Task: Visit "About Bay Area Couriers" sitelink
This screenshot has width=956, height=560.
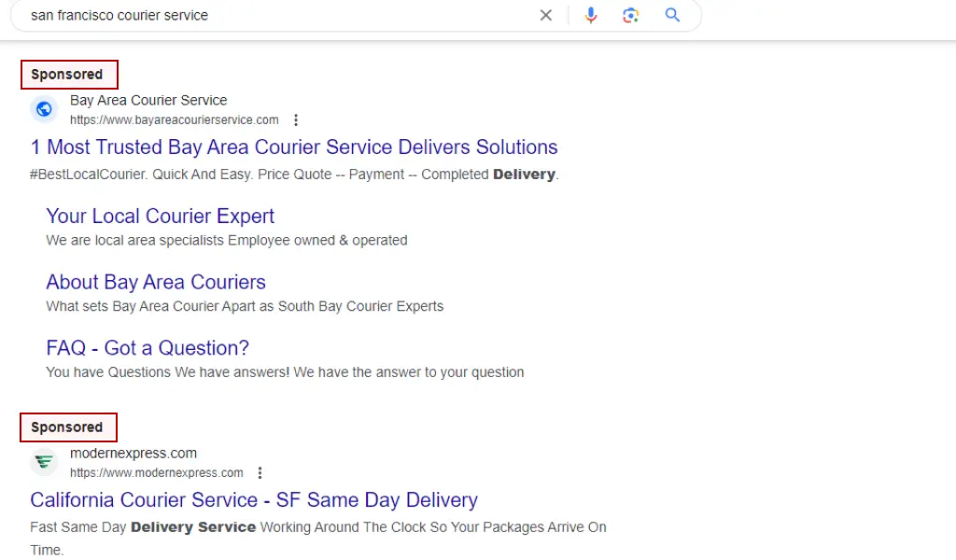Action: pos(156,282)
